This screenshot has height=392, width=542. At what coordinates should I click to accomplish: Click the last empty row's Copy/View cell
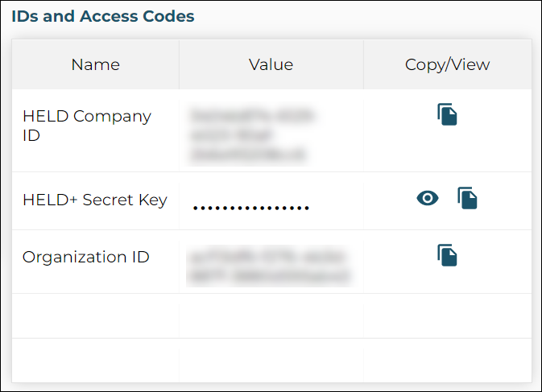[447, 361]
